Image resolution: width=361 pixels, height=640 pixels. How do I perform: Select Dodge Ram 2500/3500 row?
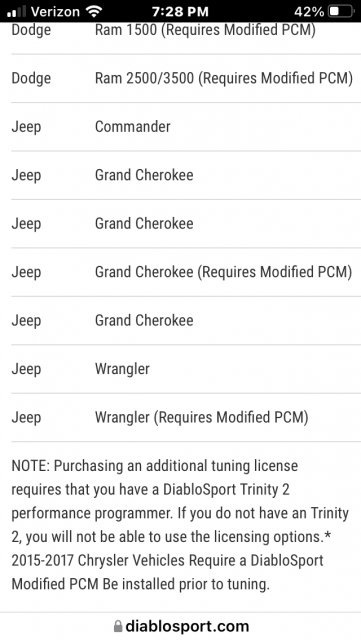[x=186, y=78]
